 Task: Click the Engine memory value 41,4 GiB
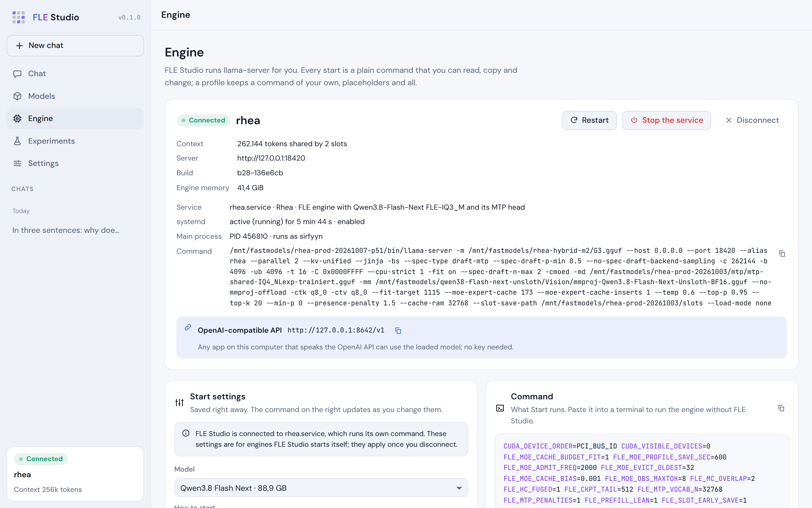pyautogui.click(x=250, y=188)
